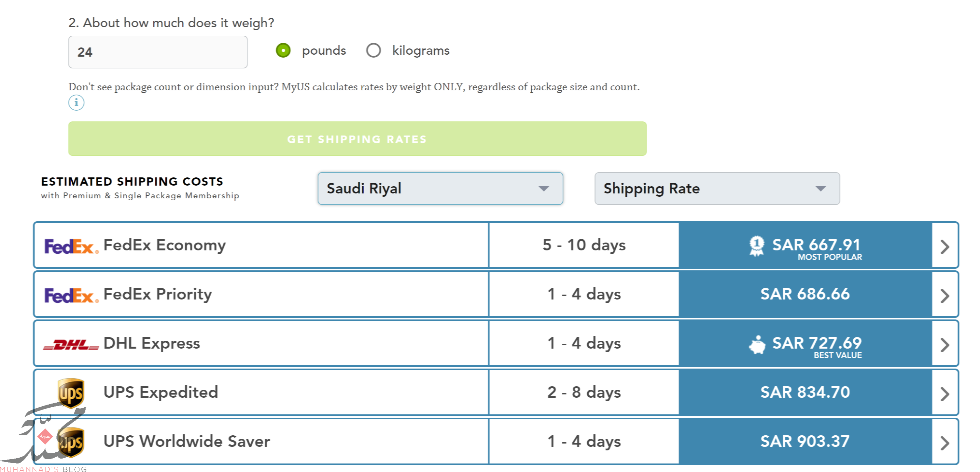
Task: Click the most popular ribbon badge icon
Action: point(756,246)
